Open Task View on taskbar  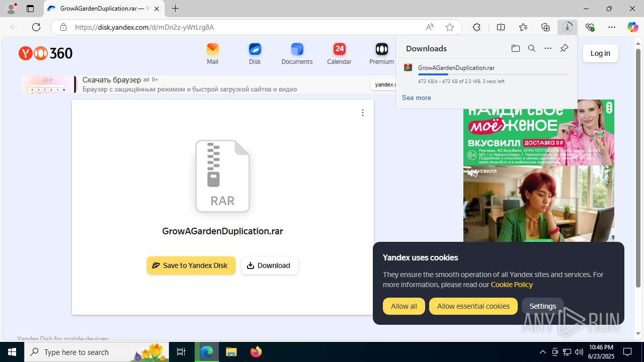181,352
